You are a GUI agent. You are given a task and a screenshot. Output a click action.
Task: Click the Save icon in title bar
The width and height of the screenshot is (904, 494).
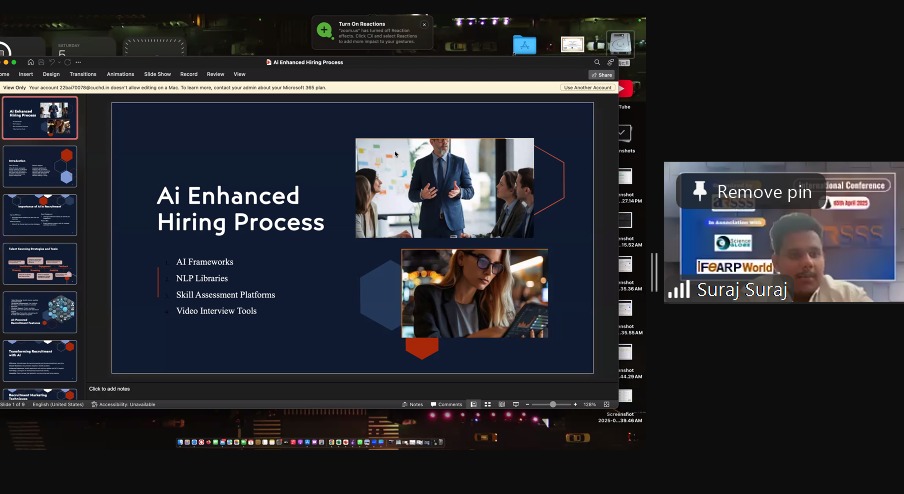tap(41, 62)
